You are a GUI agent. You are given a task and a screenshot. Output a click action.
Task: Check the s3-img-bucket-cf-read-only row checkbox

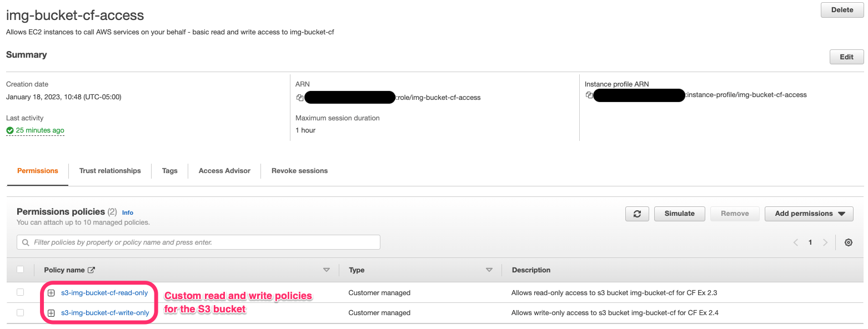tap(21, 292)
